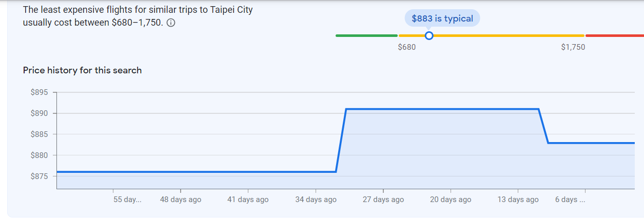Click the "$883 is typical" tooltip bubble
This screenshot has width=644, height=219.
pos(442,18)
